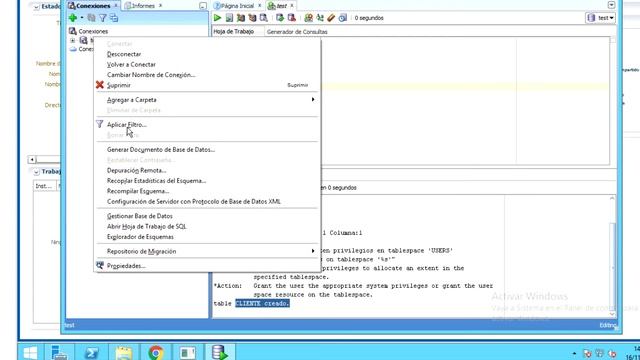Viewport: 640px width, 360px height.
Task: Click the Clear eraser icon in toolbar
Action: click(x=331, y=18)
